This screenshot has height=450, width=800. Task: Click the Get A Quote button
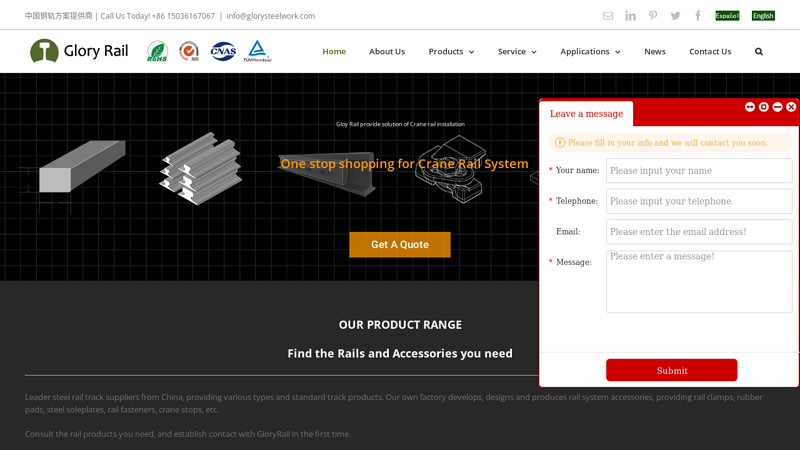(x=400, y=244)
